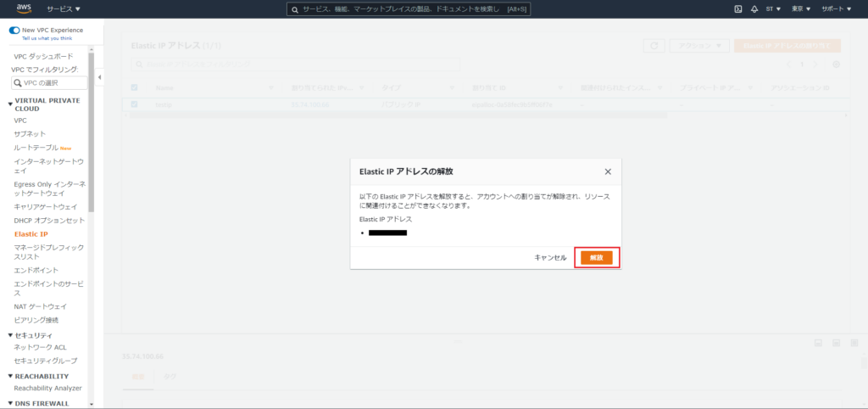Image resolution: width=868 pixels, height=409 pixels.
Task: Toggle the select-all checkbox in table header
Action: [134, 87]
